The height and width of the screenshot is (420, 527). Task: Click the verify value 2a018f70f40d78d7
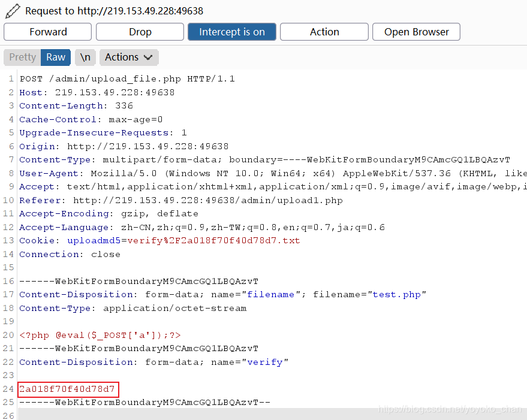[67, 389]
